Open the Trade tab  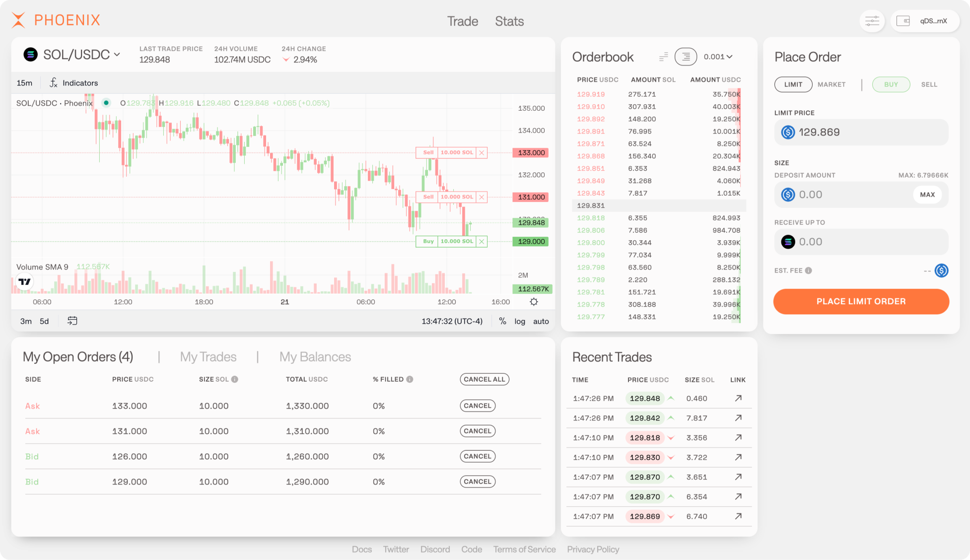click(x=462, y=21)
